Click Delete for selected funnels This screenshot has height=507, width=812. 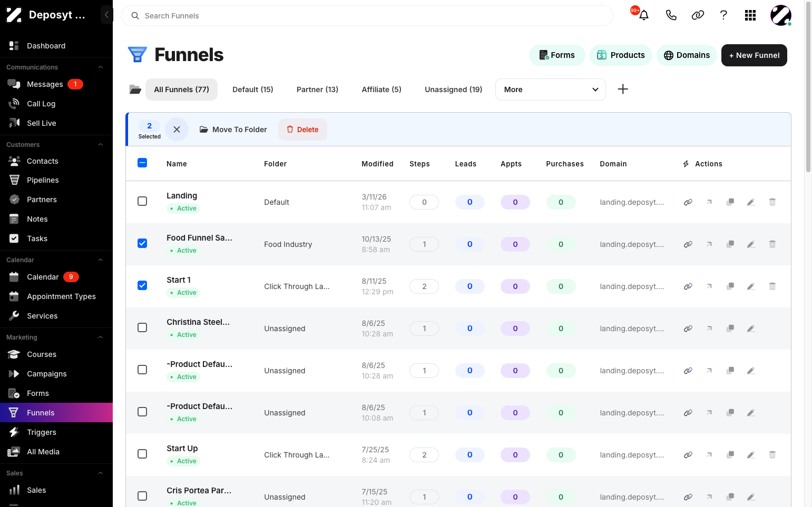tap(302, 130)
